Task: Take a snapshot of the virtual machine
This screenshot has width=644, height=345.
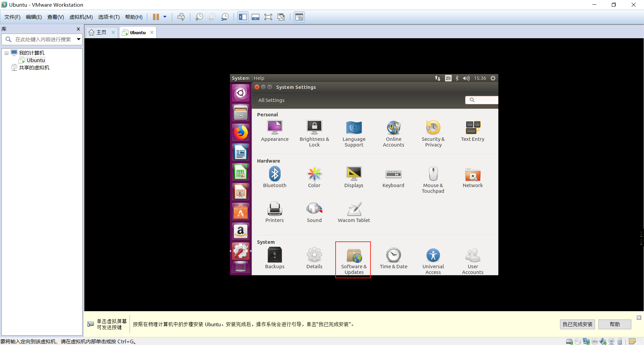Action: coord(199,17)
